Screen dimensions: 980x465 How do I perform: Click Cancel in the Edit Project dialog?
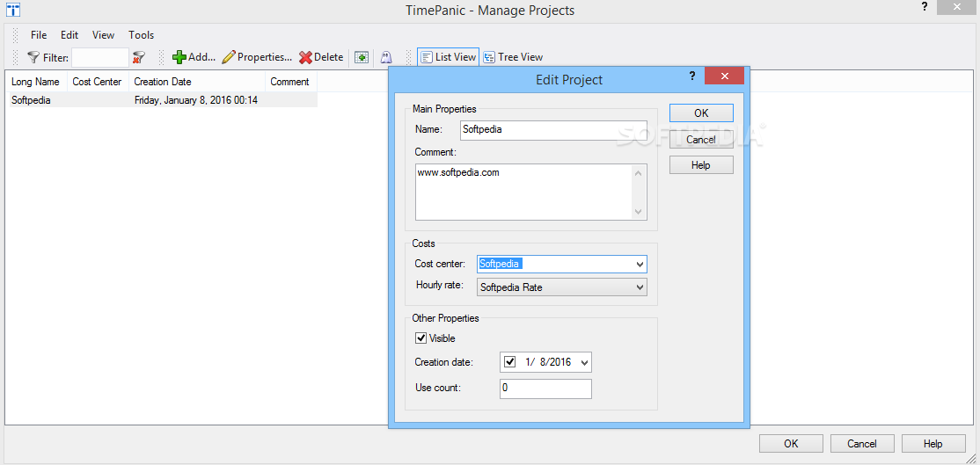701,139
